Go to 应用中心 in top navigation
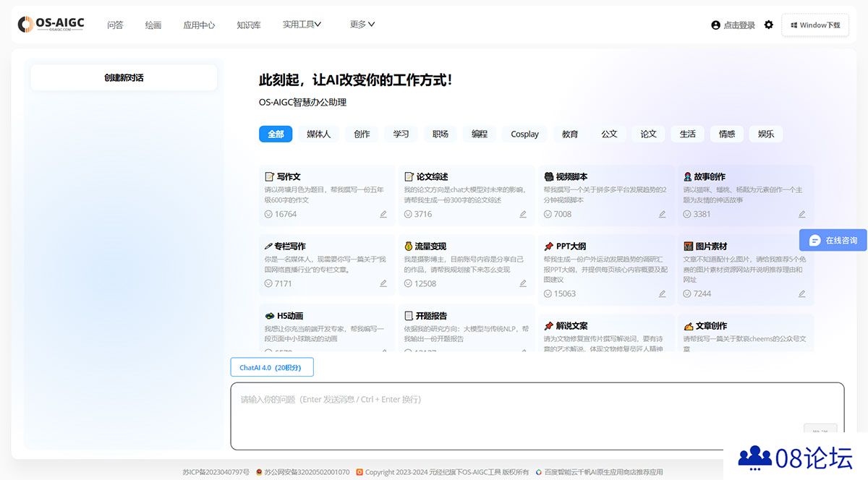The image size is (868, 480). coord(199,25)
